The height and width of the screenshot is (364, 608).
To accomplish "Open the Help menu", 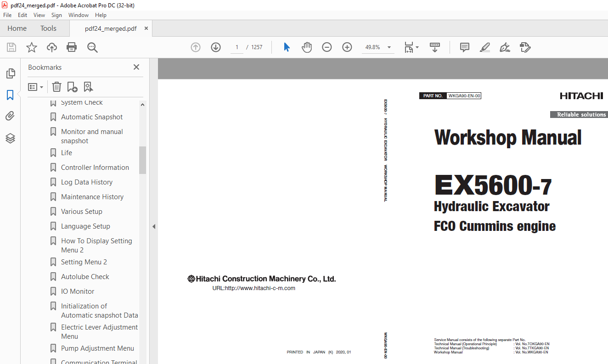I will tap(101, 15).
